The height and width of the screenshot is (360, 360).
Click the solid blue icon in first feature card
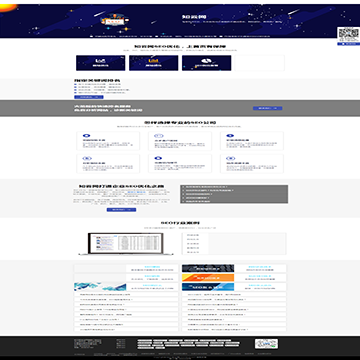tap(86, 136)
